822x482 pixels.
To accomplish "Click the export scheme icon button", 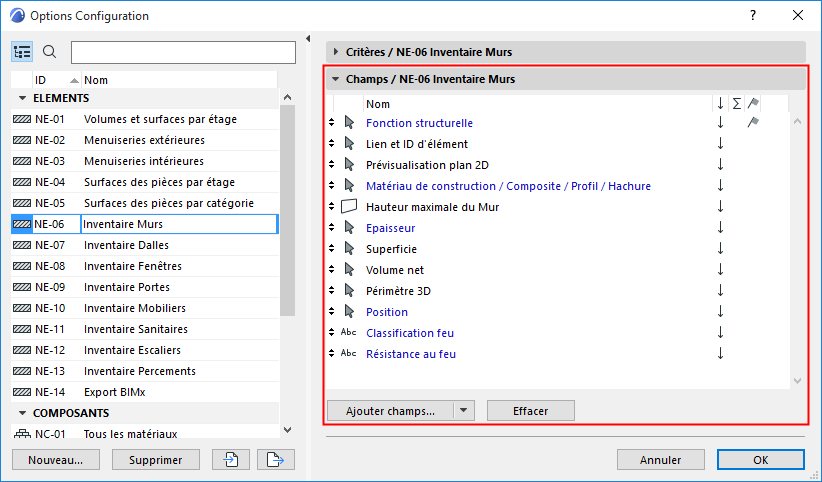I will coord(273,460).
